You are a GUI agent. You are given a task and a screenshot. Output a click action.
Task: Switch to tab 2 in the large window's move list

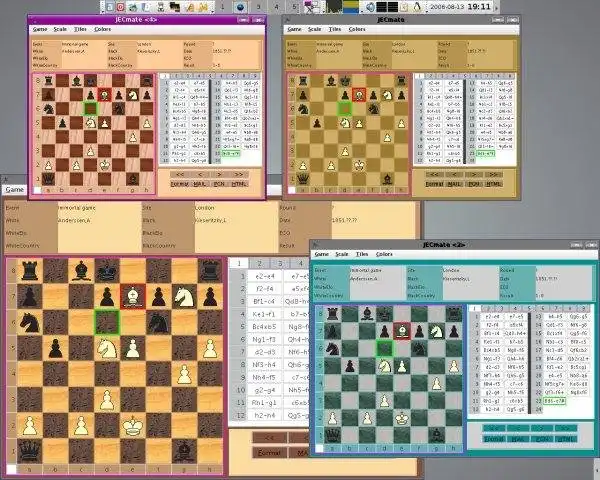point(259,263)
